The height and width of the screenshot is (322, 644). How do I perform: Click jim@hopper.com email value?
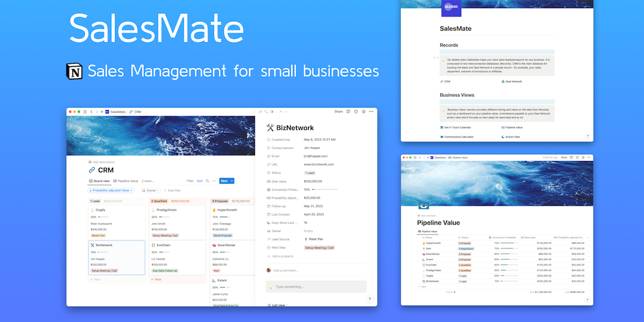click(316, 156)
